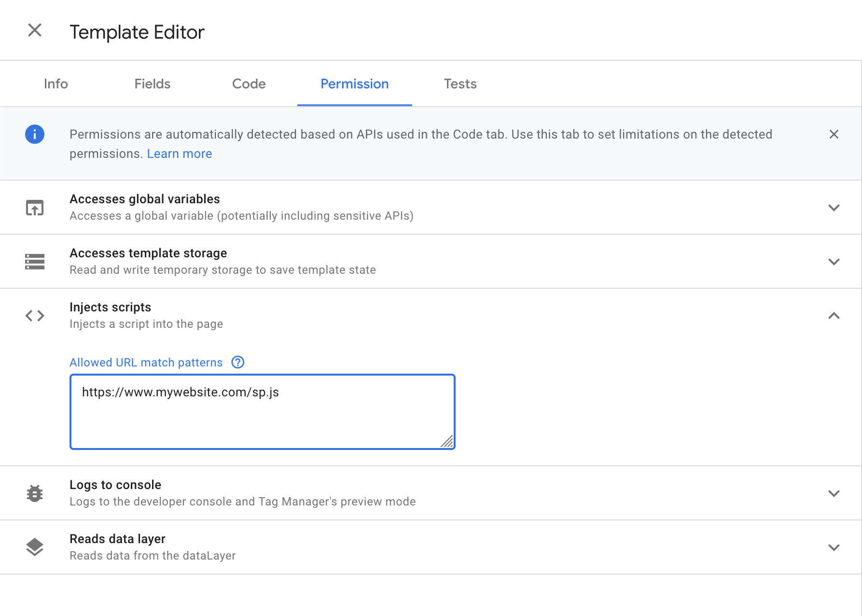Image resolution: width=862 pixels, height=616 pixels.
Task: Click the layers icon beside Reads data layer
Action: [x=34, y=546]
